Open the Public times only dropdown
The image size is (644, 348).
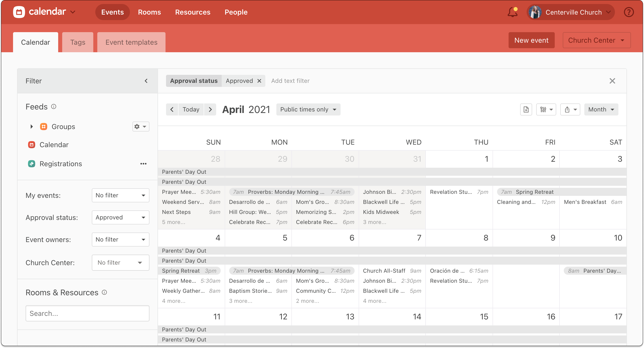308,109
